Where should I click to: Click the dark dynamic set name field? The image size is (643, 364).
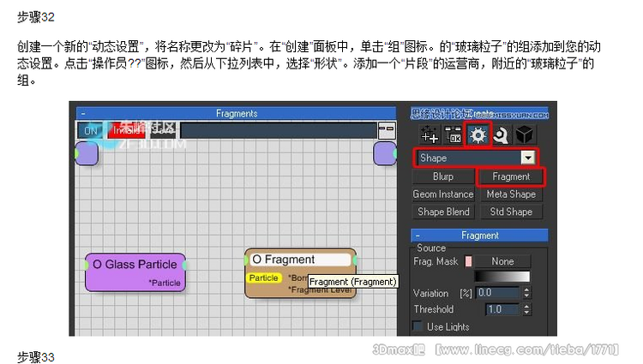[278, 131]
